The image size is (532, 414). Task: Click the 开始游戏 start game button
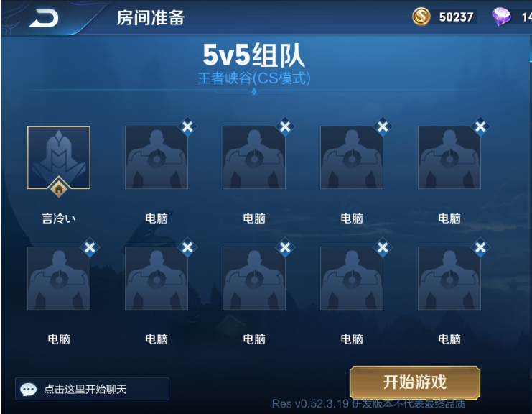415,382
